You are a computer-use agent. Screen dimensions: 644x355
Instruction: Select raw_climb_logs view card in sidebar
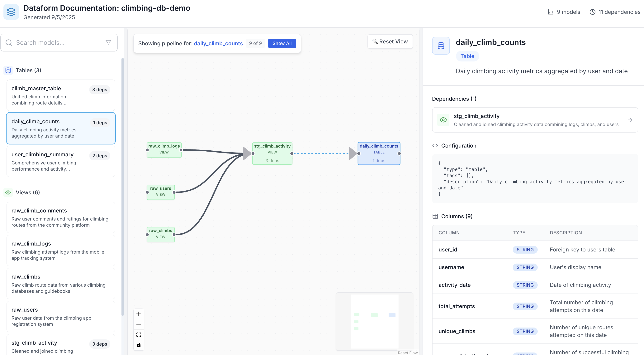61,251
